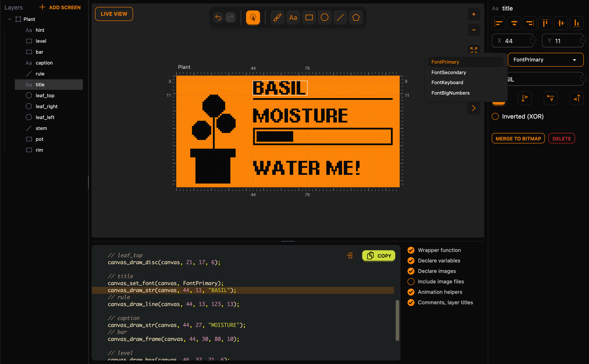Choose FontKeyboard from font list
This screenshot has width=589, height=364.
[466, 83]
